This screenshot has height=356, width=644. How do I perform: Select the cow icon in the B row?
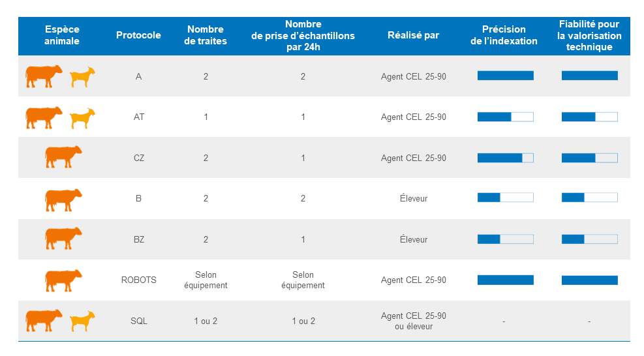pyautogui.click(x=63, y=199)
